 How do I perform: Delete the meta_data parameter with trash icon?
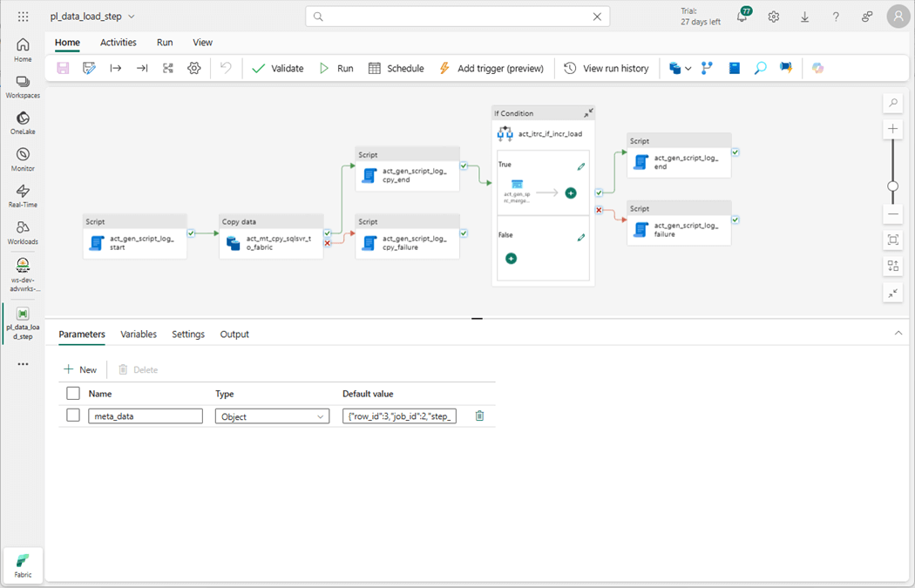coord(479,416)
